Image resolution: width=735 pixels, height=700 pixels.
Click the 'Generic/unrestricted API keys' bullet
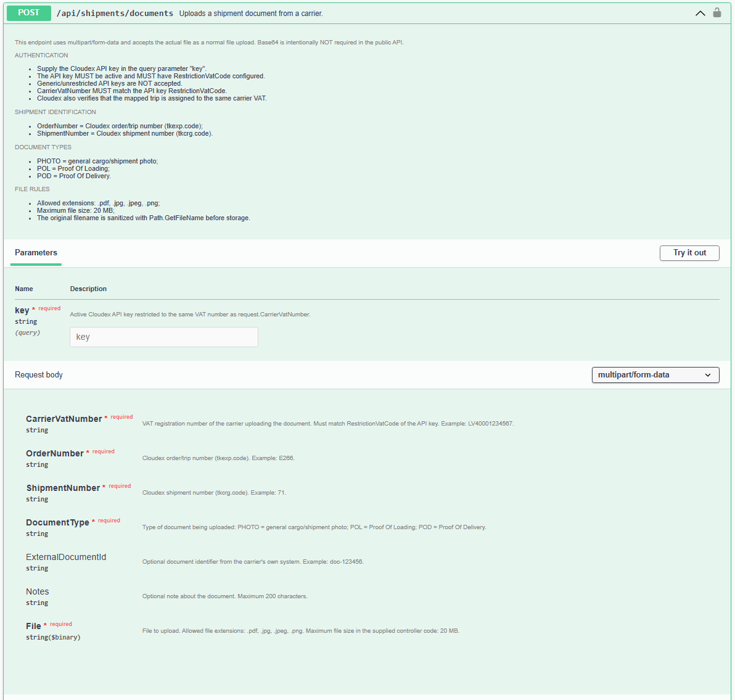click(110, 83)
